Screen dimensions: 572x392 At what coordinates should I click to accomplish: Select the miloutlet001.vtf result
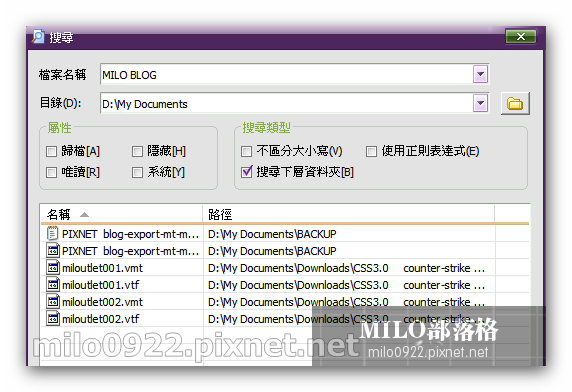(x=101, y=285)
